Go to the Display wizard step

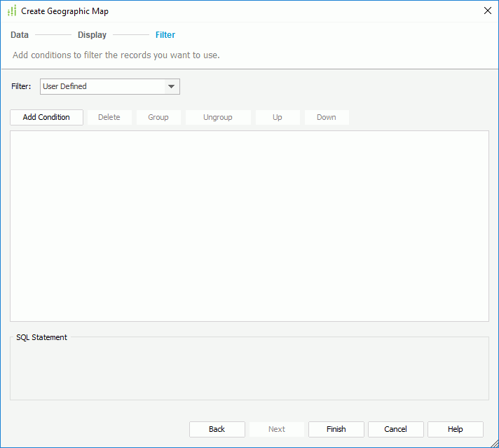(x=92, y=35)
